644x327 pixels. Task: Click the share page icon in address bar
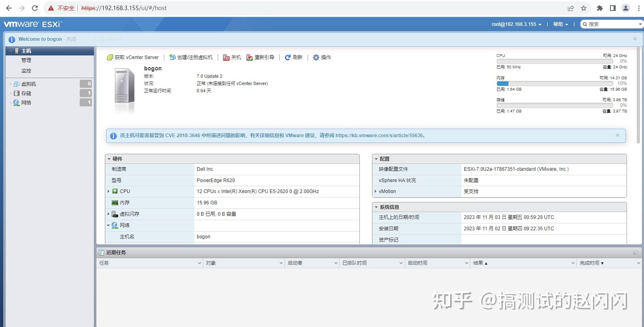click(x=571, y=8)
